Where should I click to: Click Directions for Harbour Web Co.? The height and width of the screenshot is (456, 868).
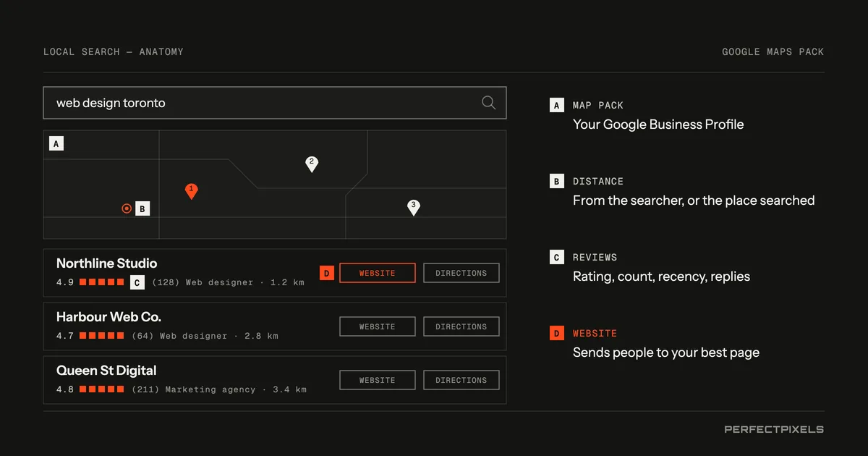point(461,326)
